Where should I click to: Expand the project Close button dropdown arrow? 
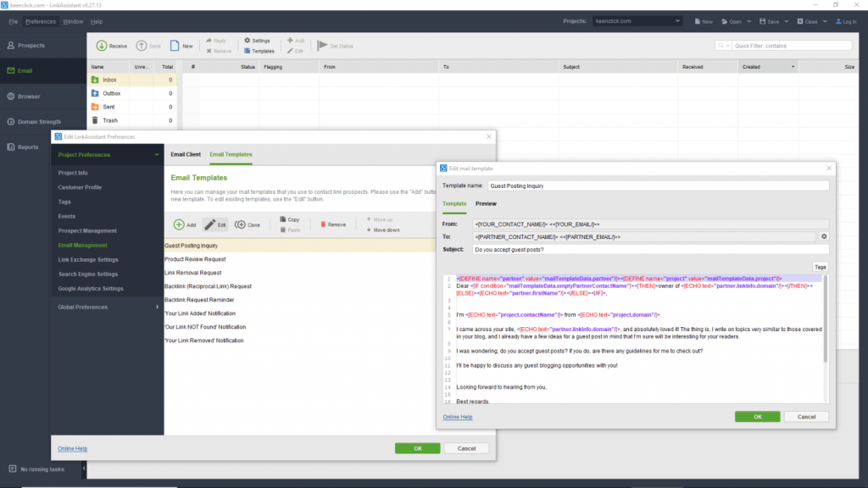pyautogui.click(x=824, y=21)
